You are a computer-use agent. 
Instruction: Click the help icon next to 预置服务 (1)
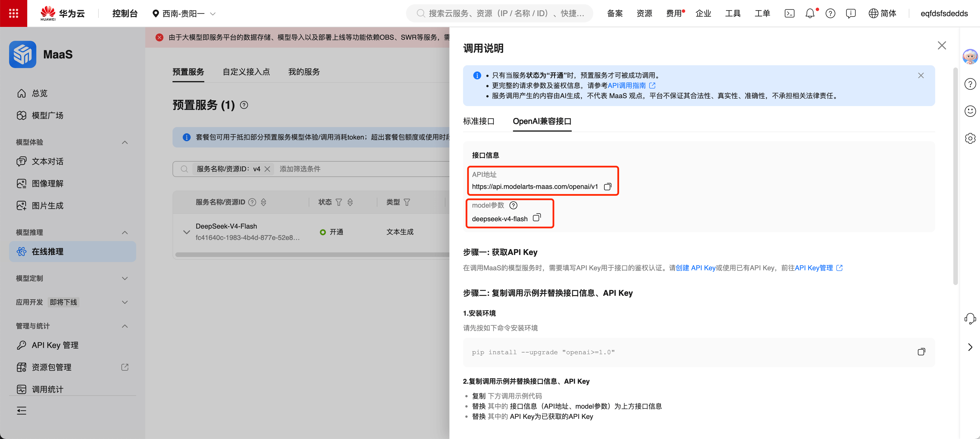click(x=244, y=105)
